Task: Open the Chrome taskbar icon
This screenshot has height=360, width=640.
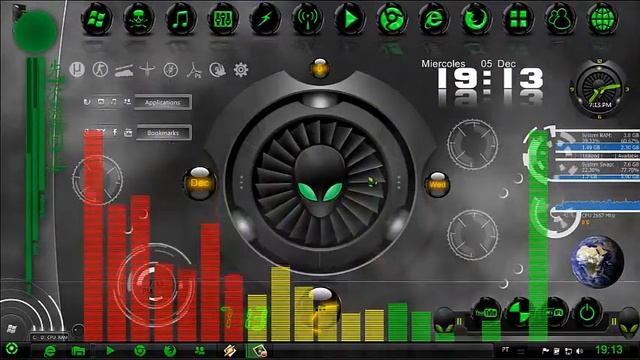Action: click(x=140, y=351)
